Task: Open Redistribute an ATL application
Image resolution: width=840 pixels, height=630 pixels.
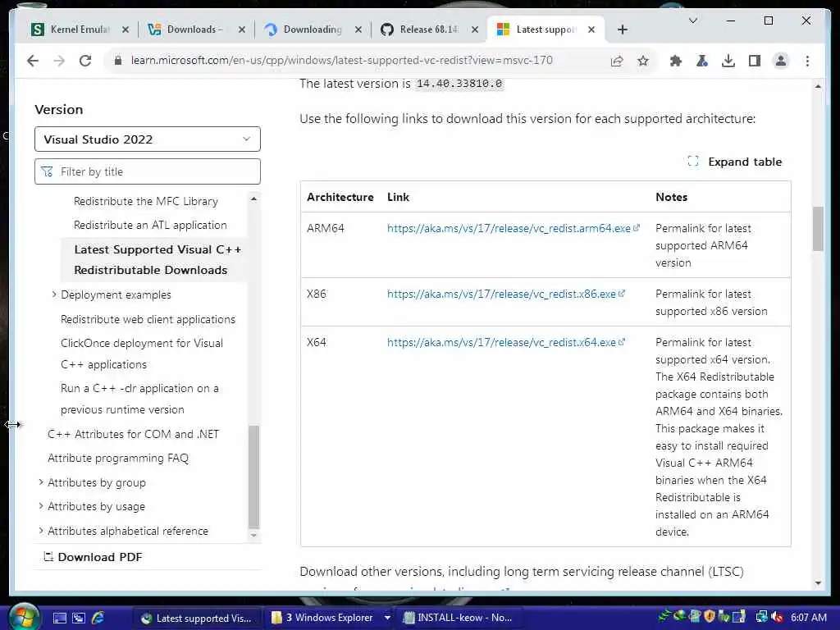Action: [x=150, y=225]
